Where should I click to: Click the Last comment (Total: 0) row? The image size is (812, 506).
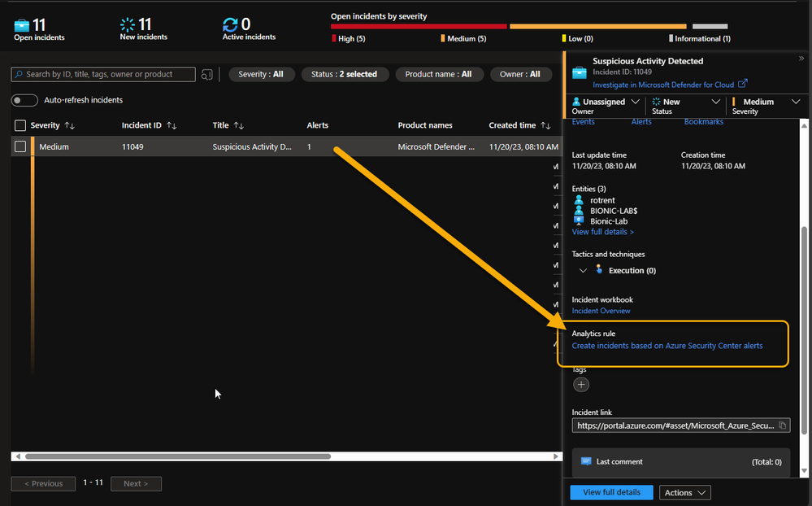coord(681,462)
